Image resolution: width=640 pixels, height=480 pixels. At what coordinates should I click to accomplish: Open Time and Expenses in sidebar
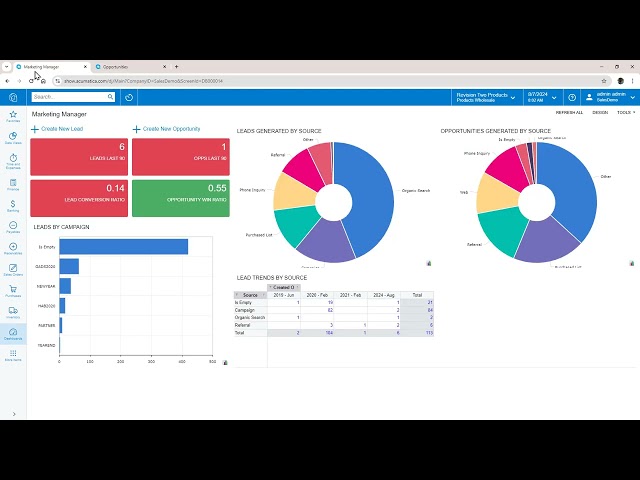pyautogui.click(x=13, y=161)
